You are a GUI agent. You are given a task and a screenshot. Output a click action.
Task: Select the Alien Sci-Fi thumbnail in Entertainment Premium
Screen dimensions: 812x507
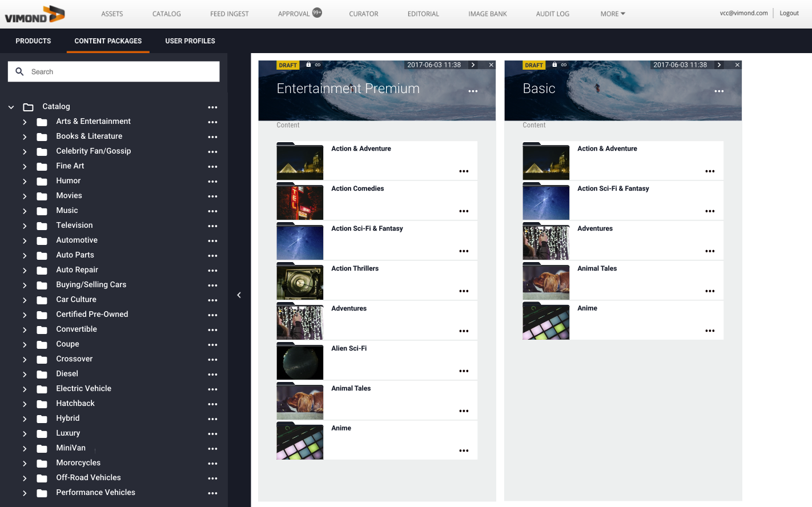coord(300,362)
